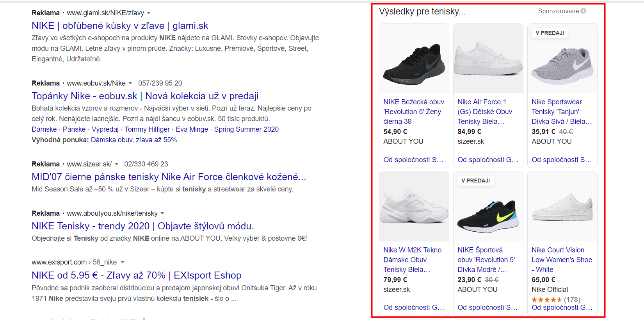The image size is (644, 320).
Task: View white Nike Court Vision Low image
Action: coord(562,207)
